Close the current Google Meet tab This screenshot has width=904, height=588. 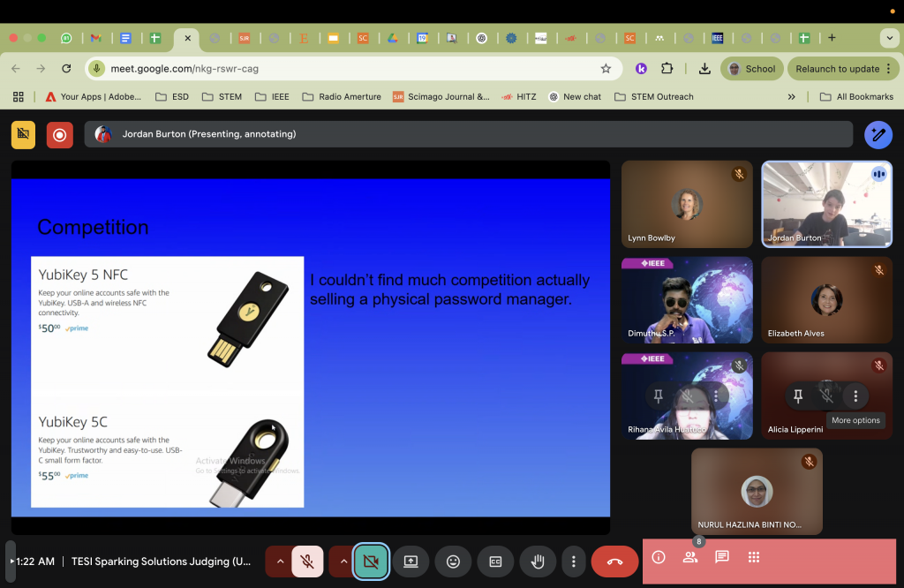pos(188,38)
